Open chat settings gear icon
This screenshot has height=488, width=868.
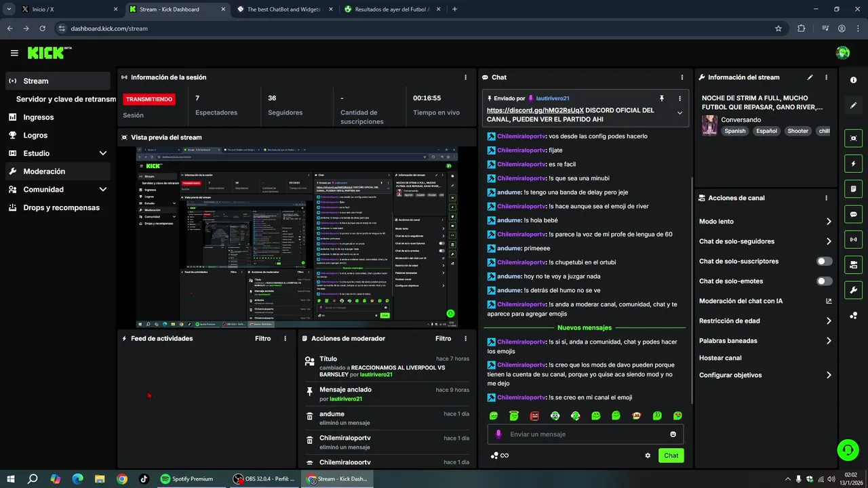point(648,455)
